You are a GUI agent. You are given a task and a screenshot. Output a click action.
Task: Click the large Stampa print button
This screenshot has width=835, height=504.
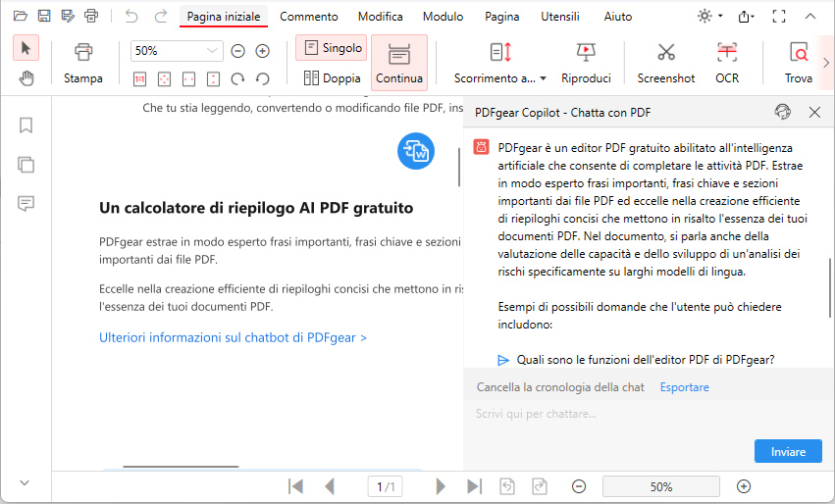83,63
